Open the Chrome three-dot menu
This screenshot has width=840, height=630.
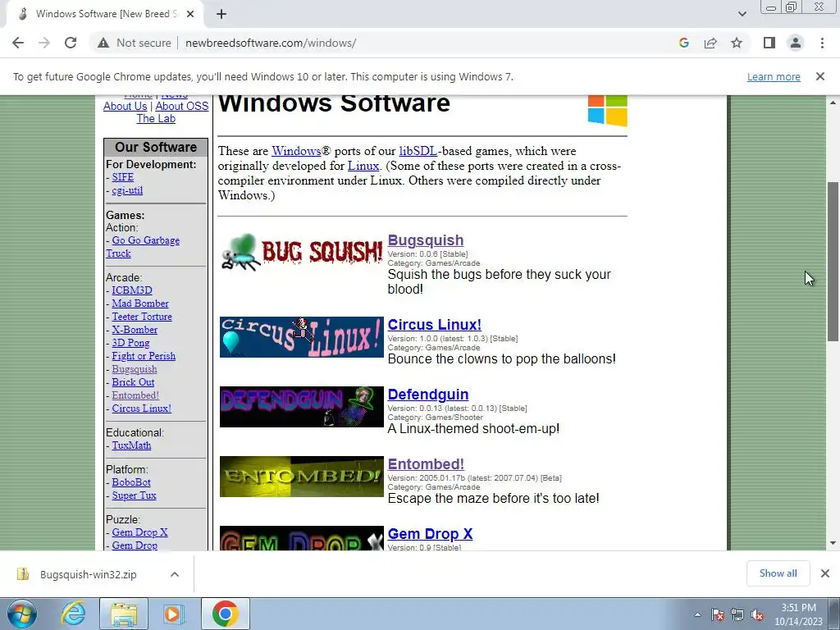(x=822, y=43)
